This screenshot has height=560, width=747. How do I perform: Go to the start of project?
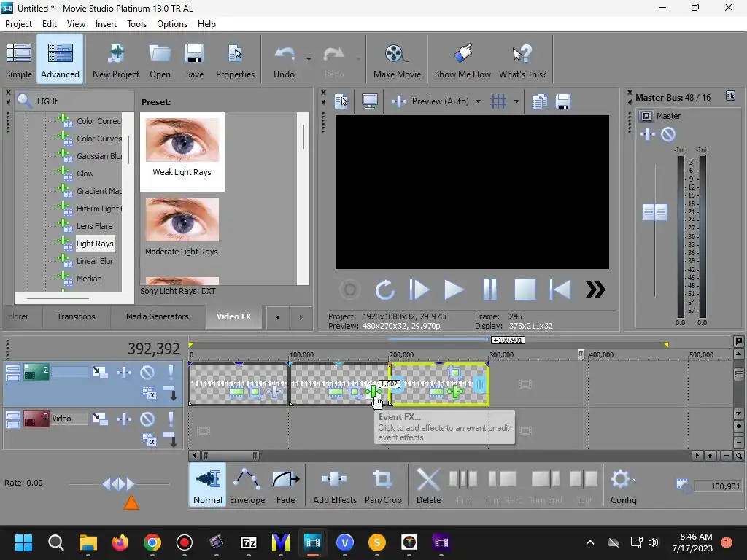coord(560,289)
